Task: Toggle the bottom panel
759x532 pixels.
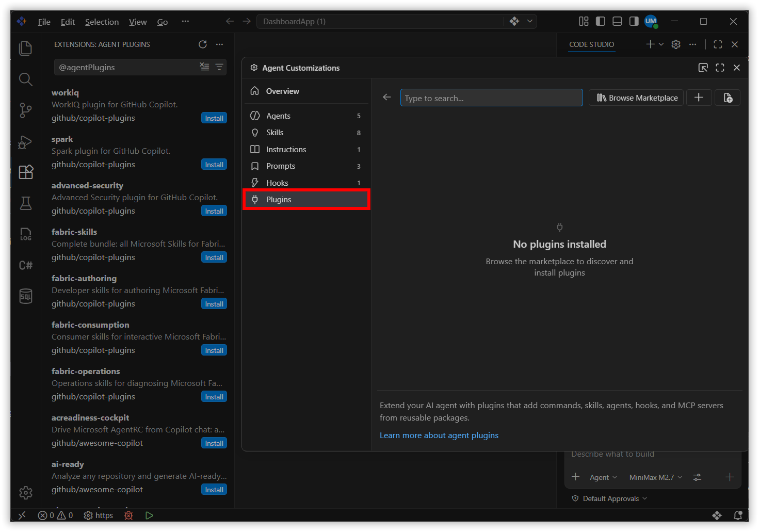Action: pyautogui.click(x=617, y=21)
